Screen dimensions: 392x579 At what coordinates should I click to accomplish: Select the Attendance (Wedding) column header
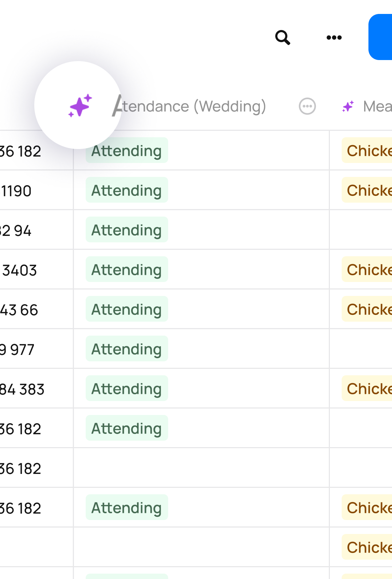(x=189, y=106)
